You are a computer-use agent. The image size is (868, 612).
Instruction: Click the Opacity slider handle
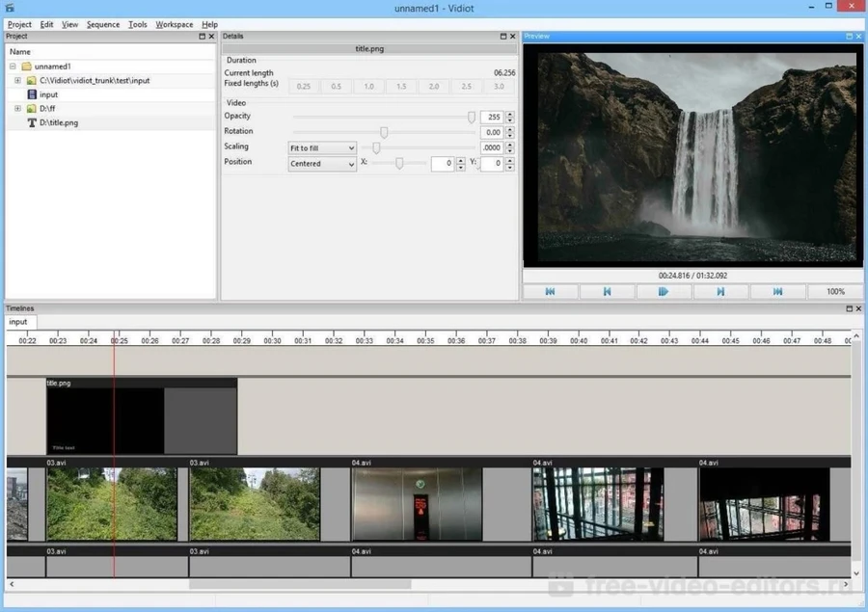[472, 117]
